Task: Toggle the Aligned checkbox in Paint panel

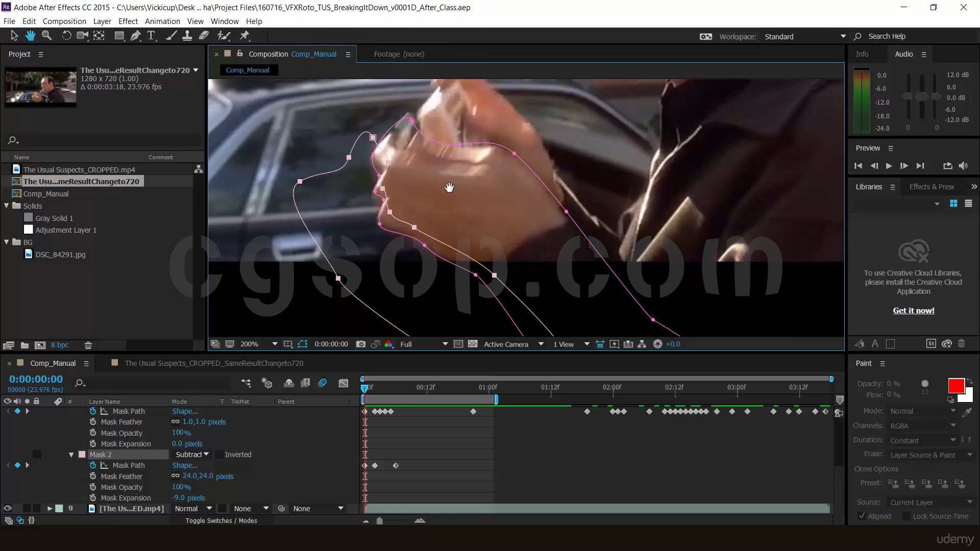Action: click(862, 516)
